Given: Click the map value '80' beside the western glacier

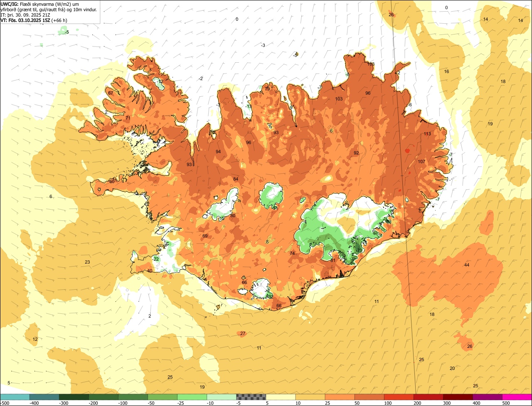Looking at the screenshot, I should tap(233, 215).
